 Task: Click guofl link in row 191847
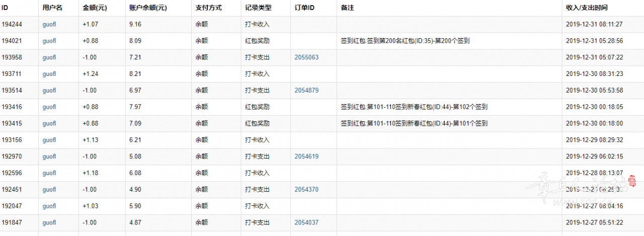[49, 223]
